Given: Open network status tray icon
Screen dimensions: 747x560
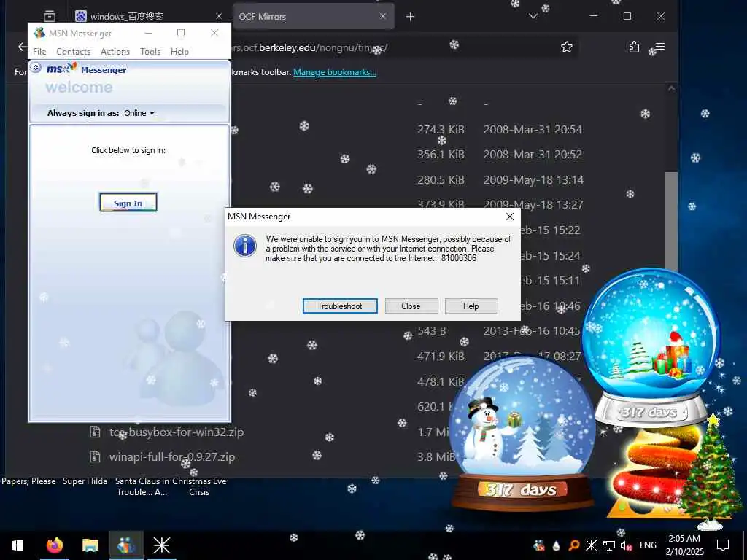Looking at the screenshot, I should 609,545.
